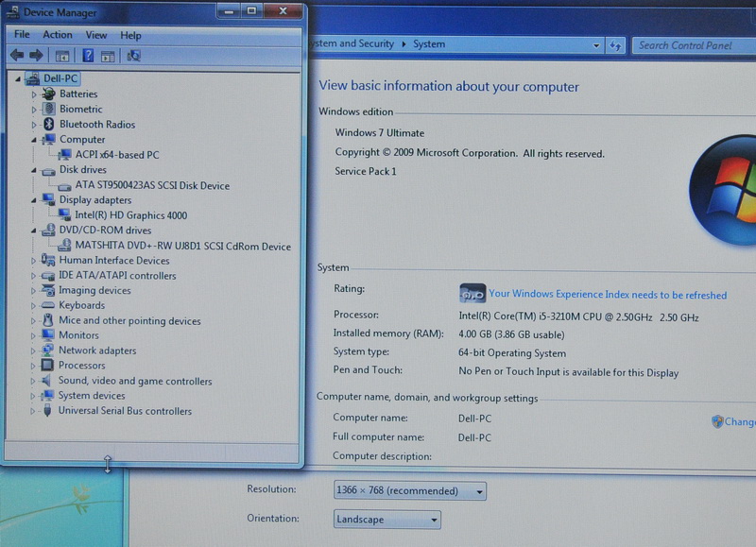
Task: Click the 4.00 GB (3.86 GB usable) text
Action: tap(511, 334)
